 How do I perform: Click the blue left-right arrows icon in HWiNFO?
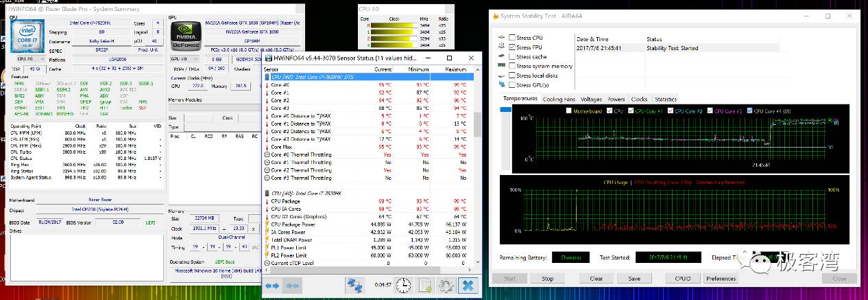(x=272, y=285)
